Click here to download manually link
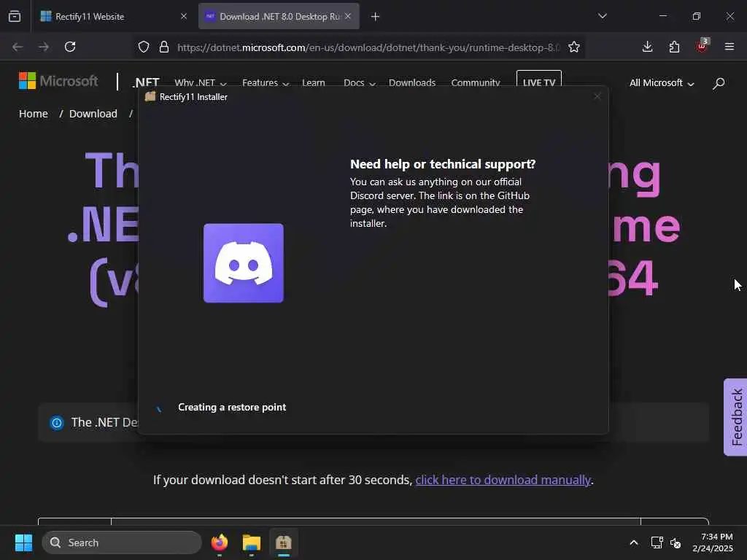This screenshot has width=747, height=560. click(503, 480)
